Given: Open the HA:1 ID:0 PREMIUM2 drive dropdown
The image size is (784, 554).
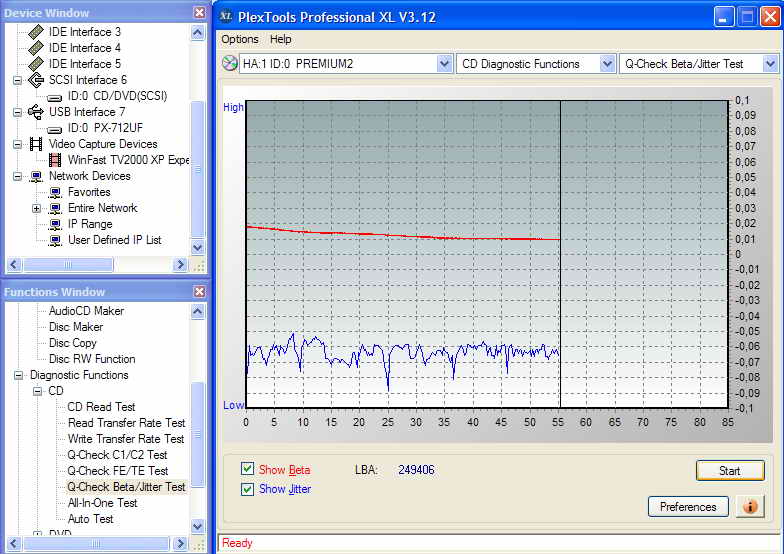Looking at the screenshot, I should pyautogui.click(x=444, y=64).
